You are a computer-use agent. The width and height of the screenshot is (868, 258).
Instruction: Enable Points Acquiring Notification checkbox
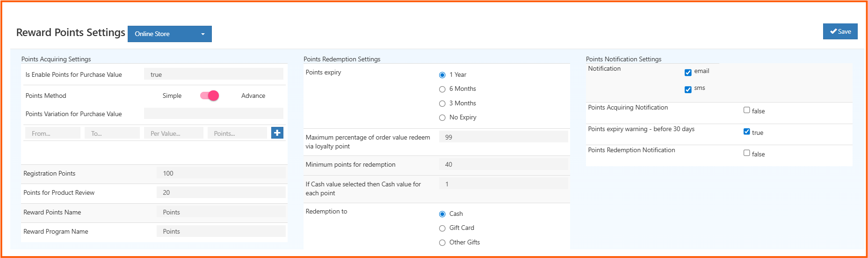[x=747, y=110]
